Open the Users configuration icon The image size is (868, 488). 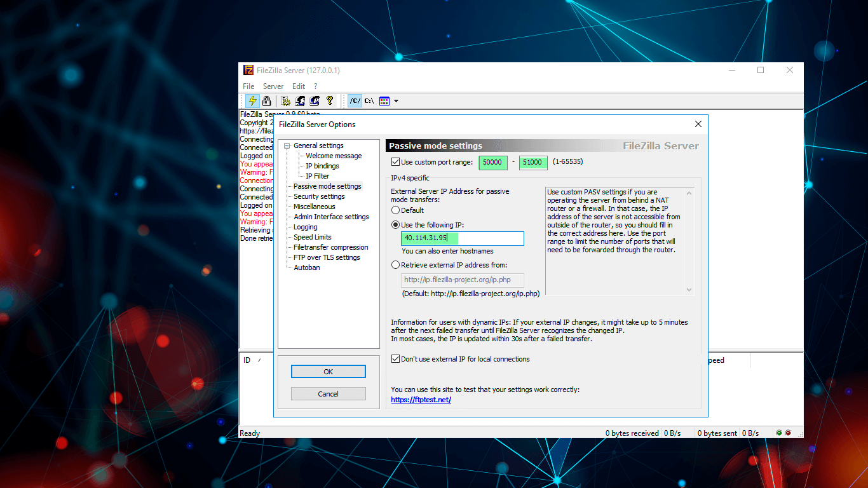pos(301,101)
